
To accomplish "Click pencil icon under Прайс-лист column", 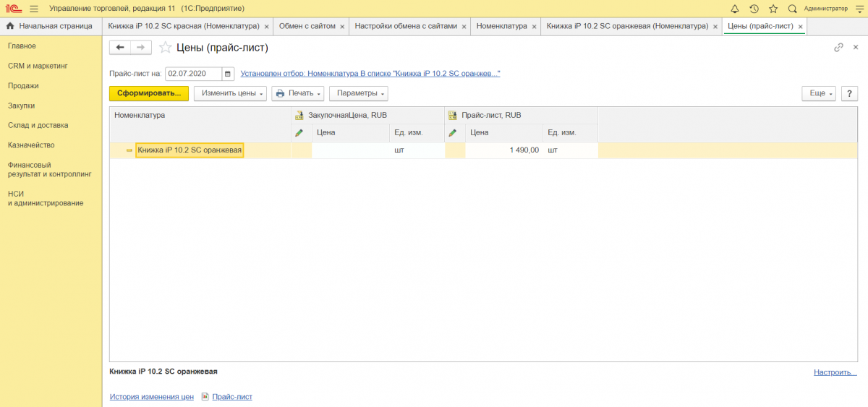I will point(453,133).
